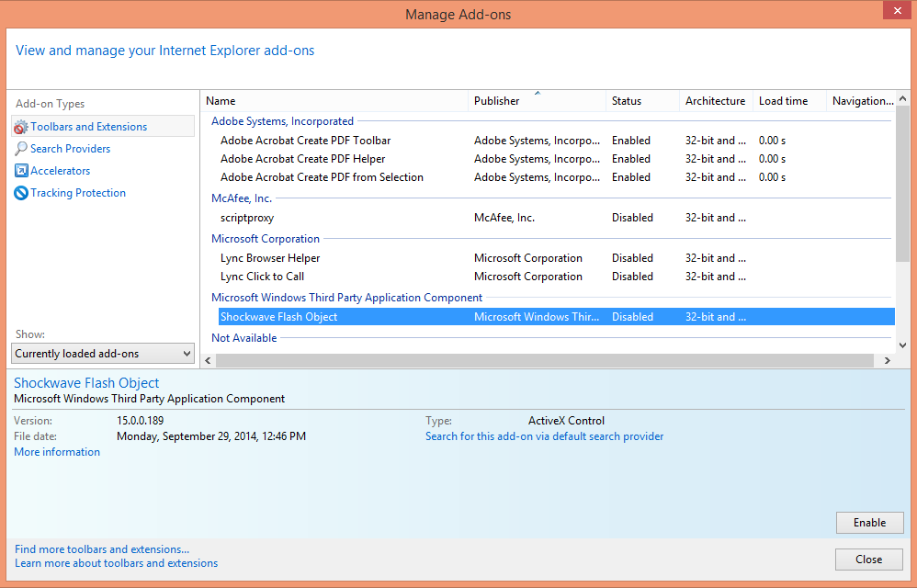Select Accelerators add-on type
The width and height of the screenshot is (917, 588).
(x=61, y=171)
